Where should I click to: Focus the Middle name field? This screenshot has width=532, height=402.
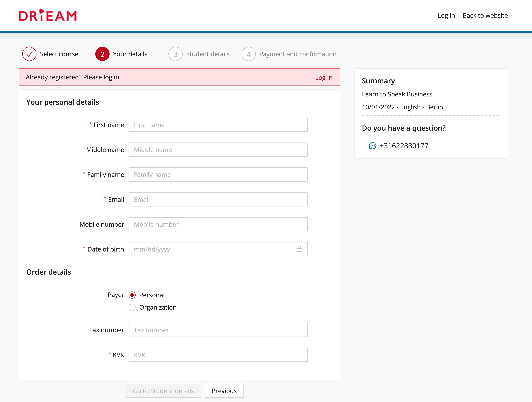(218, 150)
